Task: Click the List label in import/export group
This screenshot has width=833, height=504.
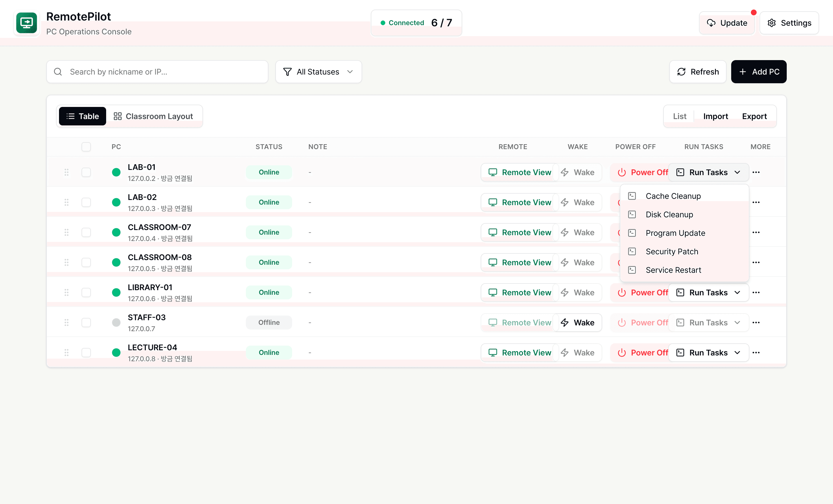Action: [x=679, y=116]
